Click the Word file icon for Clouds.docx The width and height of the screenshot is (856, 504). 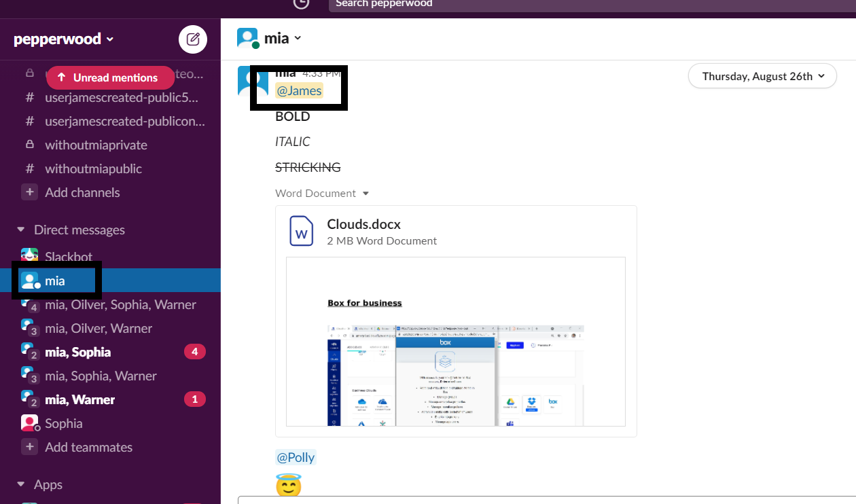[x=302, y=231]
